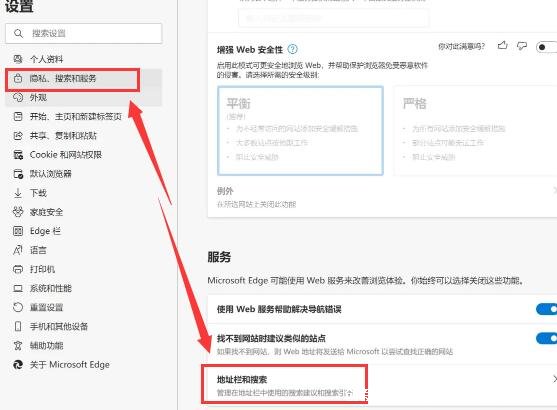Click the 设置 page title
The image size is (557, 410).
20,6
